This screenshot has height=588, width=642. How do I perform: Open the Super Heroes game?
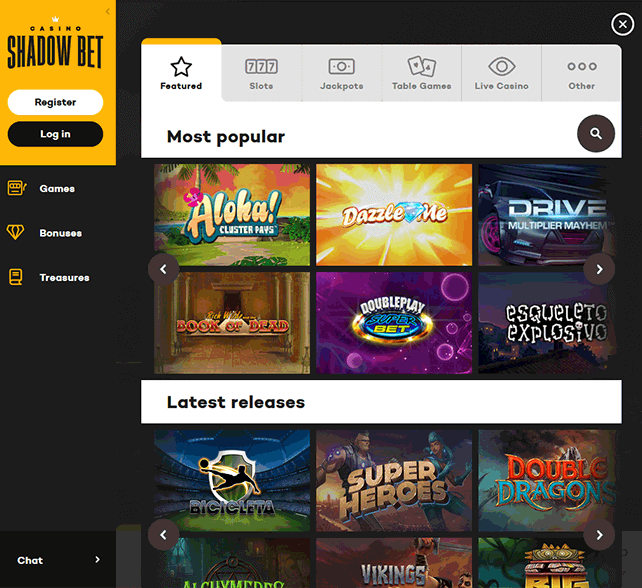click(394, 480)
